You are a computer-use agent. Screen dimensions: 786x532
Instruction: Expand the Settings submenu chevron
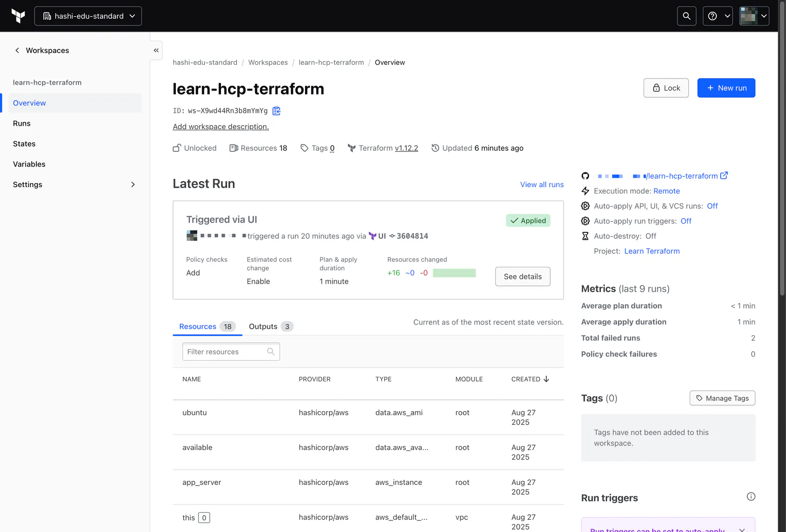coord(133,185)
